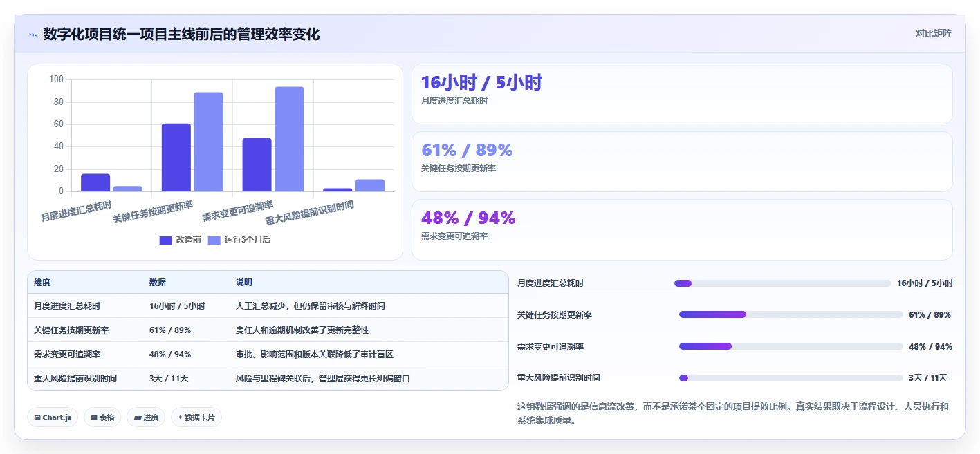Click the 运行3个月后 bar for 需求变更可追溯率

[289, 139]
